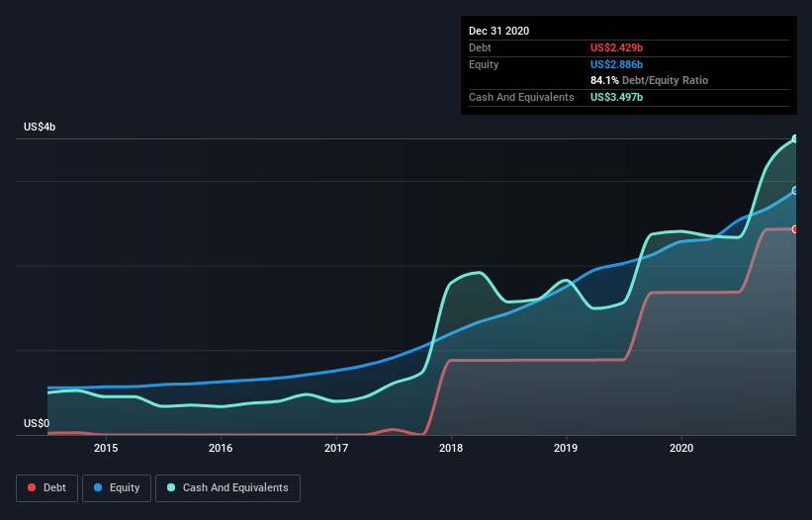Click the Debt value US$2.429b

tap(616, 47)
